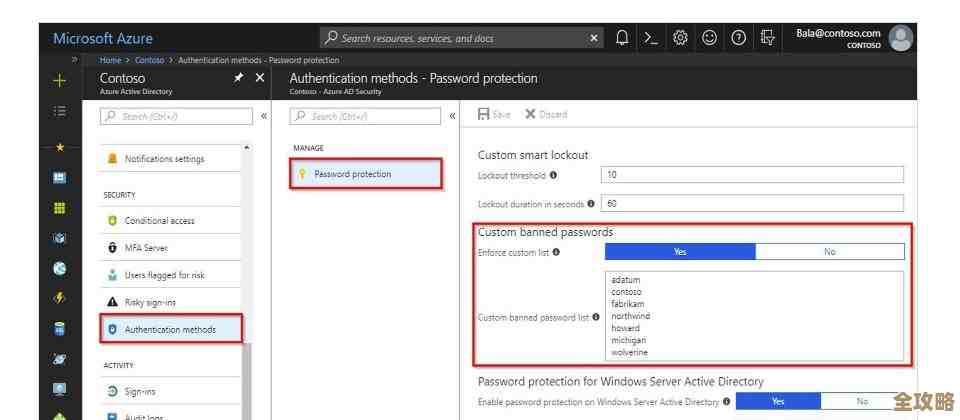
Task: Click the user account avatar
Action: click(901, 38)
